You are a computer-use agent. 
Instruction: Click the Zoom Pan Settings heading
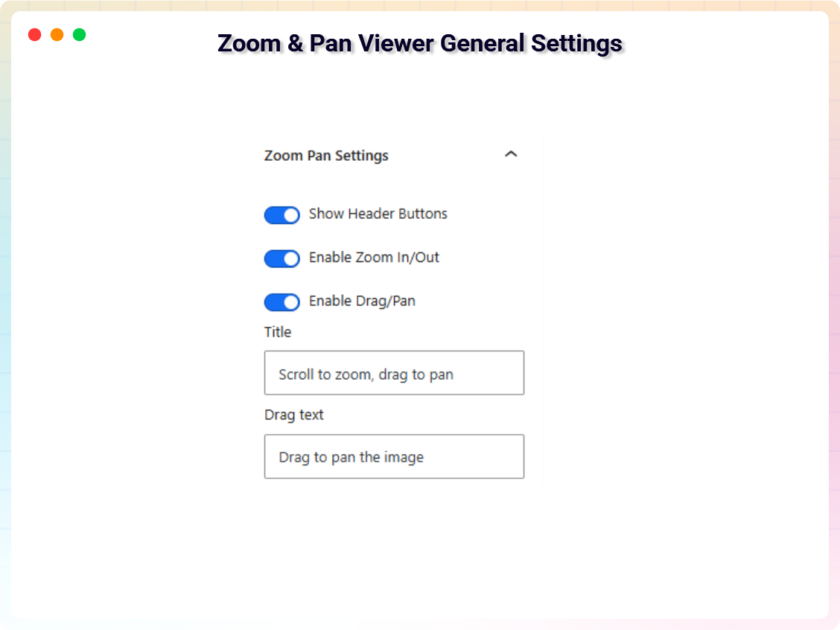[325, 155]
